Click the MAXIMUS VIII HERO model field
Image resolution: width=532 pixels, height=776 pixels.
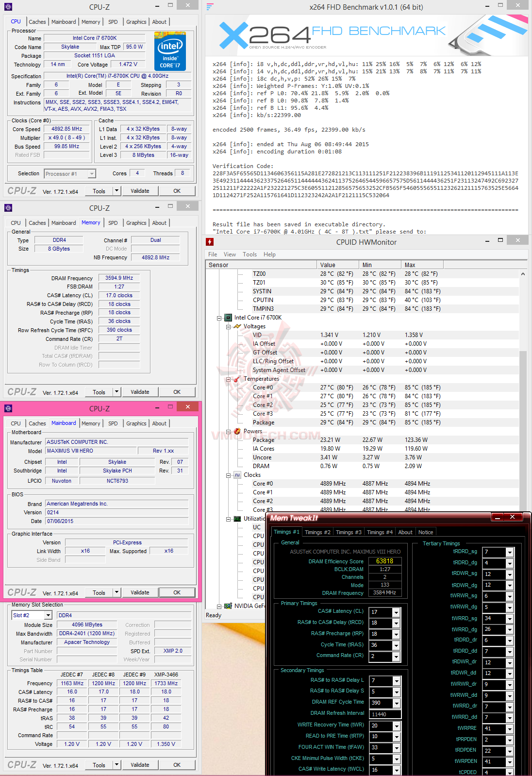click(91, 451)
